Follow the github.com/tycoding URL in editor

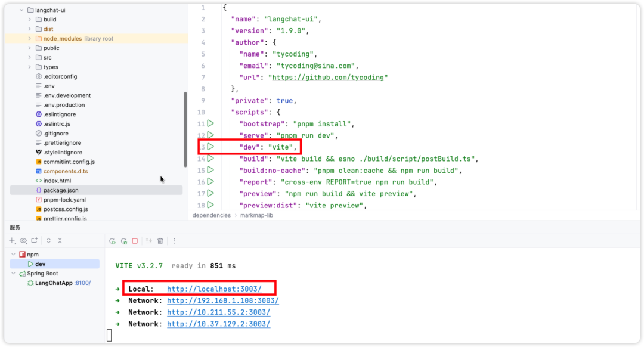328,77
